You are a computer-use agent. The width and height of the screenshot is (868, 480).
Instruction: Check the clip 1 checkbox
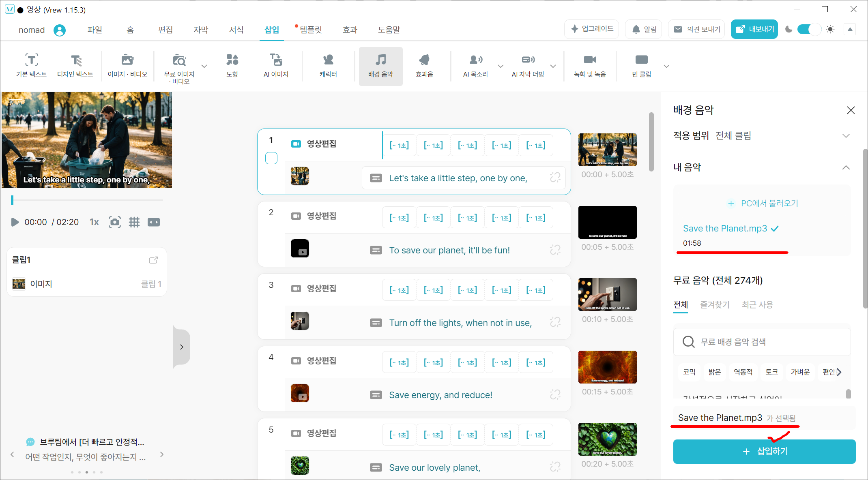271,158
